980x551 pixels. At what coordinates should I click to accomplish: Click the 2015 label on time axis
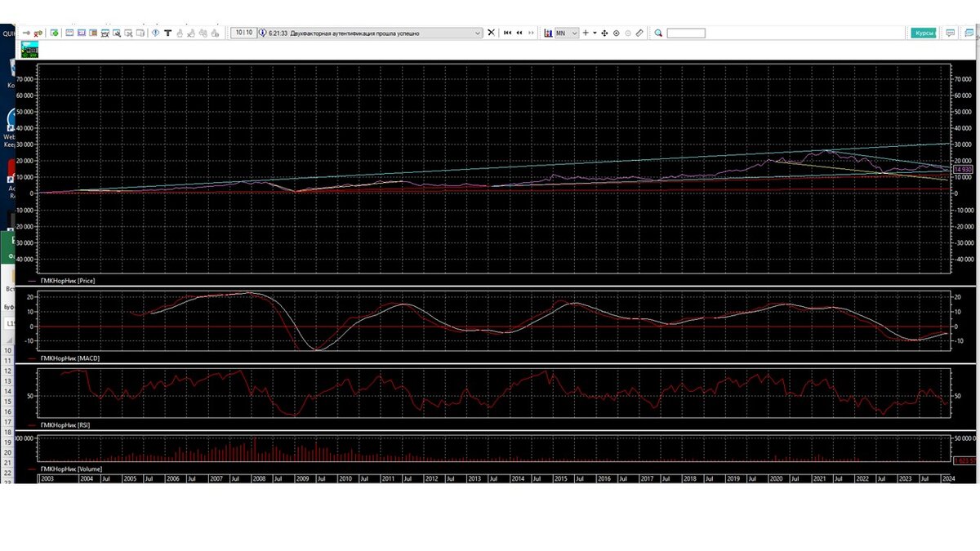[x=560, y=479]
